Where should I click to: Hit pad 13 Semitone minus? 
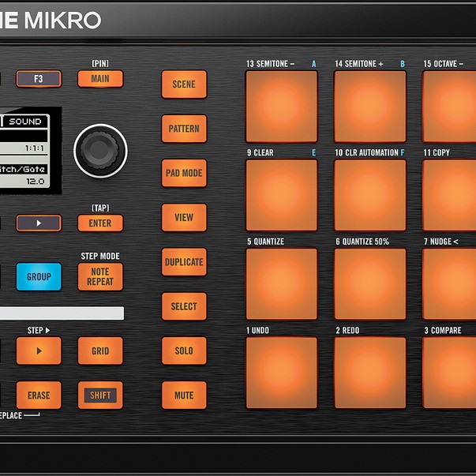click(x=281, y=107)
